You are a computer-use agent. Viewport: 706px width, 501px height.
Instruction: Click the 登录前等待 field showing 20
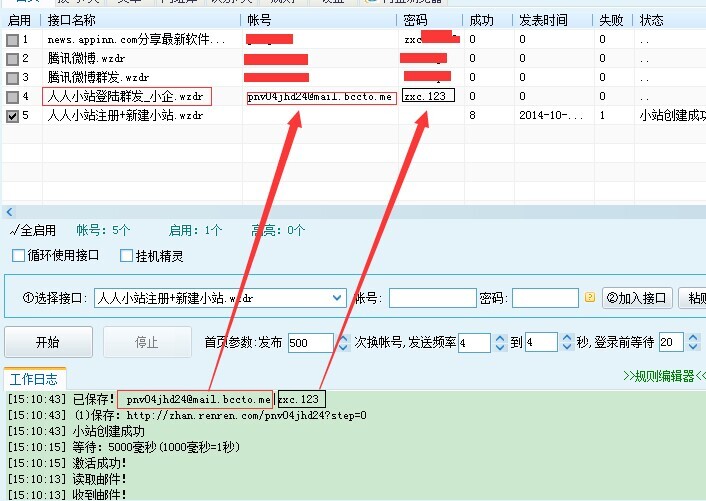coord(671,343)
